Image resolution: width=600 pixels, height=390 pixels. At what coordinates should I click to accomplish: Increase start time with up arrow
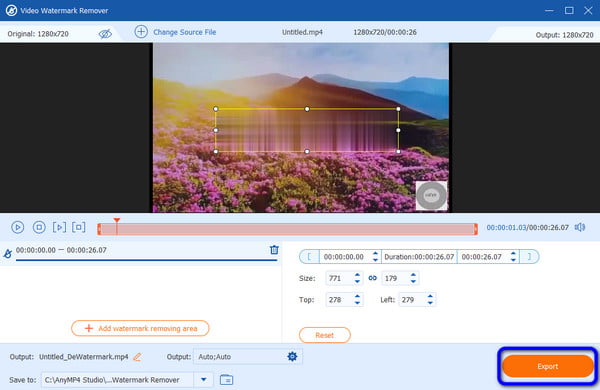point(375,253)
